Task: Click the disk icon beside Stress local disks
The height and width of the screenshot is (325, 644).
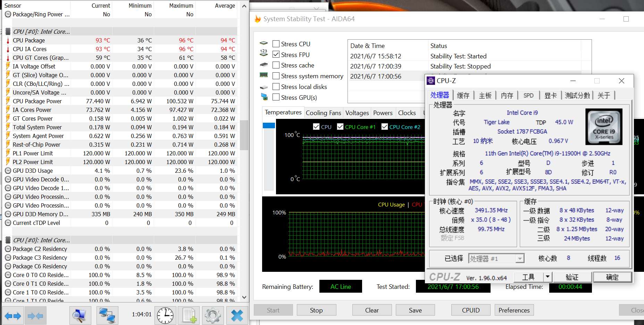Action: pyautogui.click(x=264, y=87)
